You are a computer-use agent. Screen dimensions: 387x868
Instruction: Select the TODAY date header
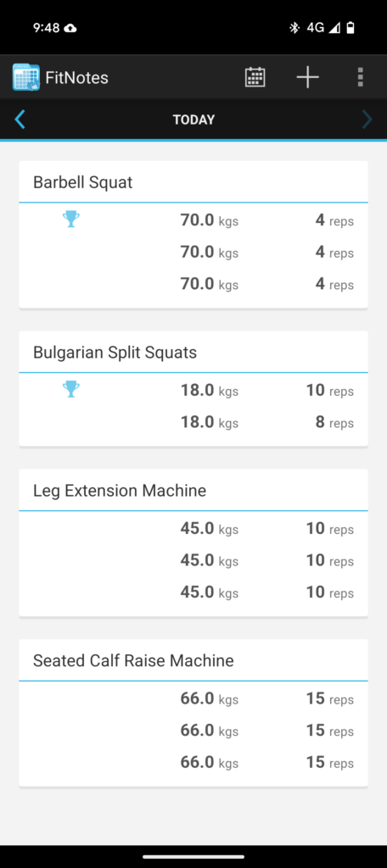pyautogui.click(x=193, y=120)
